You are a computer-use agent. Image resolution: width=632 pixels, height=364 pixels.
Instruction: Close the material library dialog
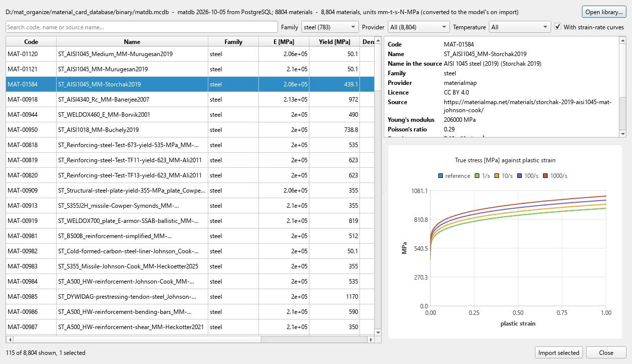point(606,353)
